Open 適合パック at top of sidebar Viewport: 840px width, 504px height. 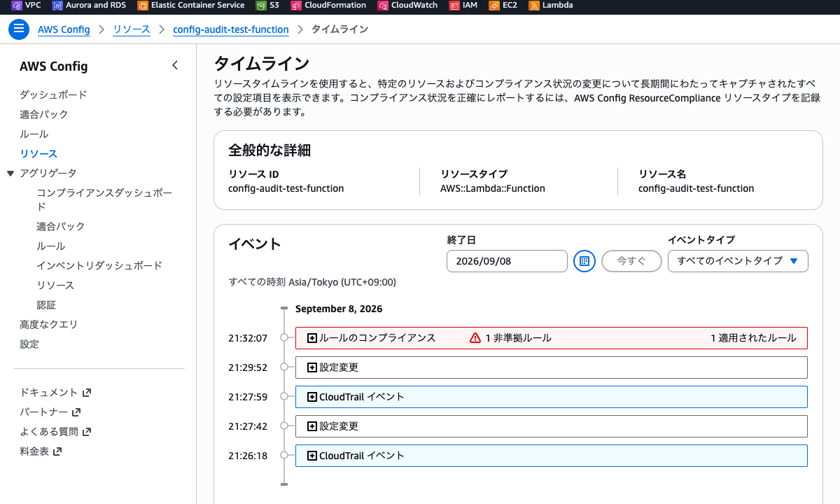43,114
